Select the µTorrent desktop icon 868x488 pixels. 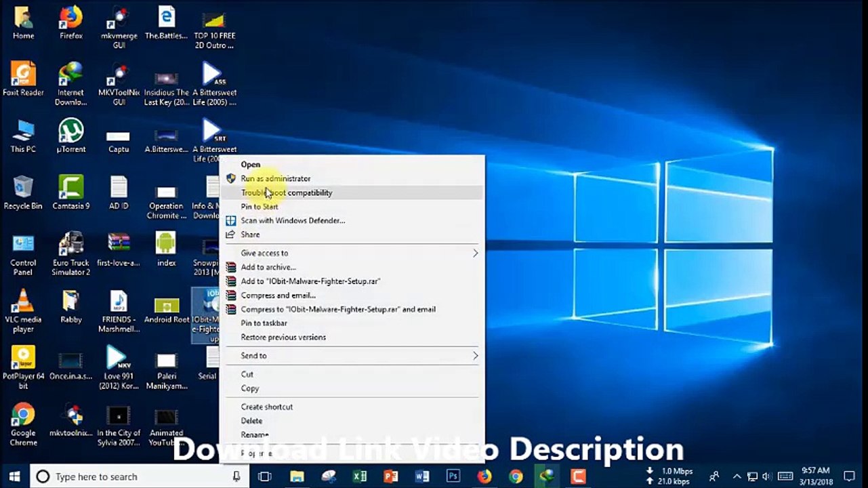(70, 136)
